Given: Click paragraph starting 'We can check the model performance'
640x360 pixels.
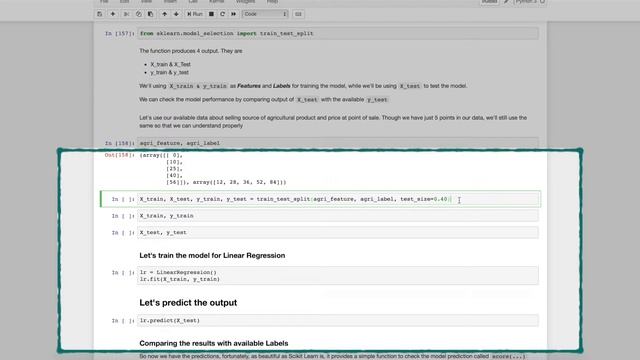Looking at the screenshot, I should tap(264, 100).
